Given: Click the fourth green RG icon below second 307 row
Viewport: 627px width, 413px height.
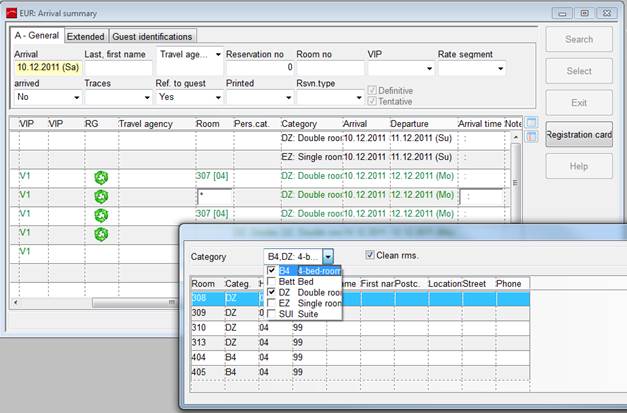Looking at the screenshot, I should (x=101, y=234).
